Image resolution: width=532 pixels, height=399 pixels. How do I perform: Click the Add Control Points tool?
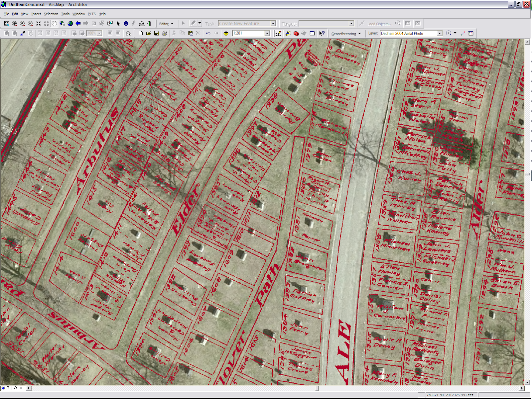[x=463, y=33]
